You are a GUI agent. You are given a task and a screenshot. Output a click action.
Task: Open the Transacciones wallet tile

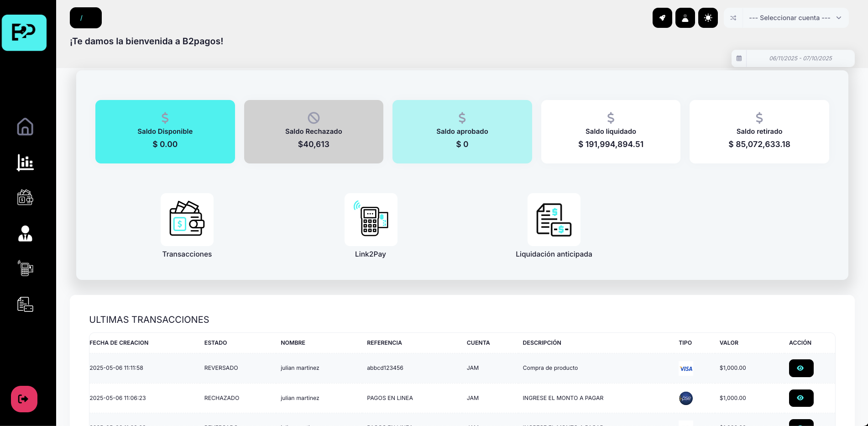click(x=187, y=220)
